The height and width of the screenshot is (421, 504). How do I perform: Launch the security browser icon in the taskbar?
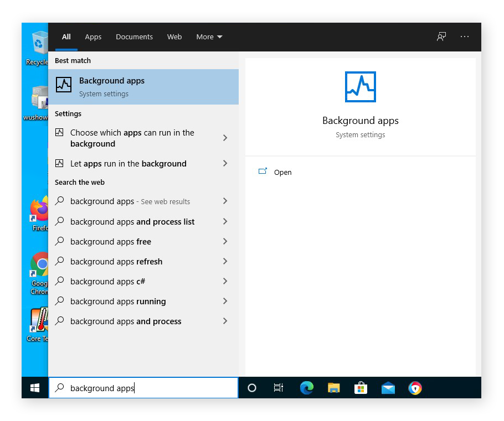pyautogui.click(x=415, y=388)
